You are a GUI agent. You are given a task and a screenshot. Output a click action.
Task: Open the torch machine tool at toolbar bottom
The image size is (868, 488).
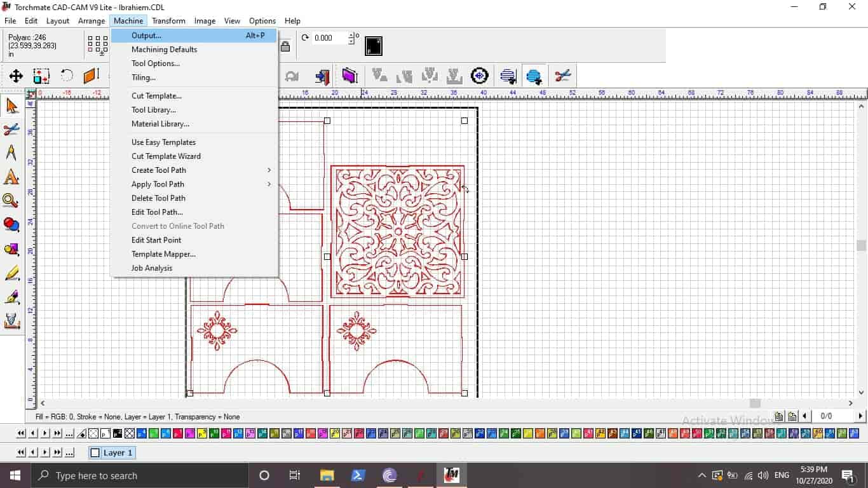pyautogui.click(x=11, y=322)
